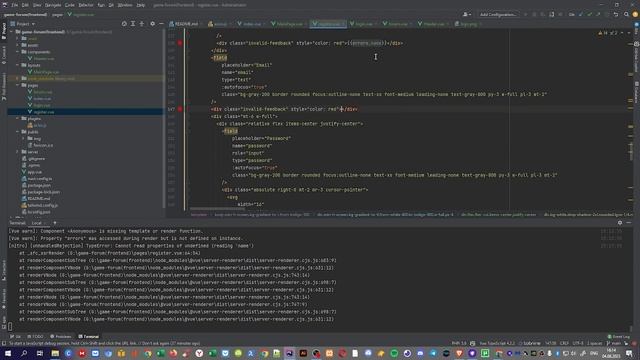Select app.vue in project tree
This screenshot has height=360, width=640.
pos(35,172)
